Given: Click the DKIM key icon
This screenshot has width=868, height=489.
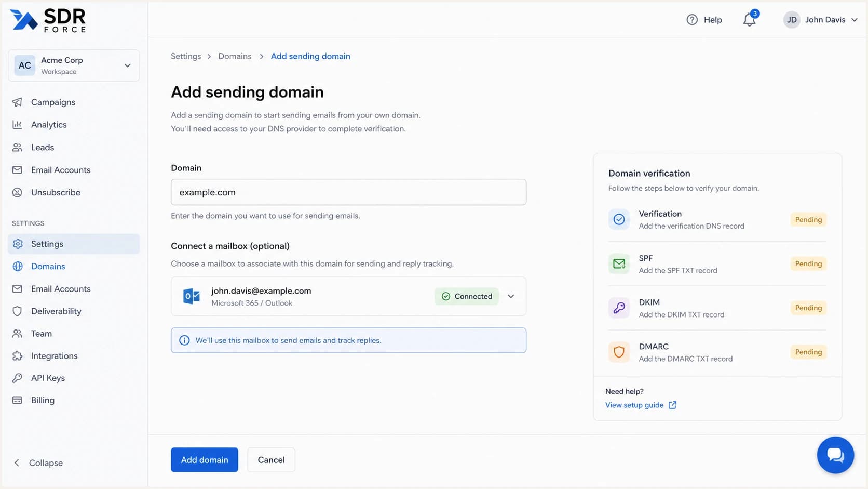Looking at the screenshot, I should pos(619,308).
